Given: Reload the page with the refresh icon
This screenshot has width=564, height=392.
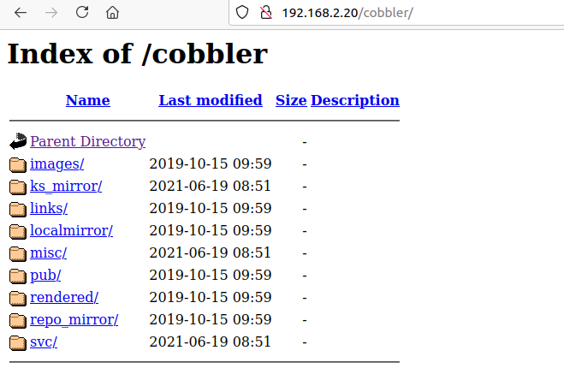Looking at the screenshot, I should point(82,13).
